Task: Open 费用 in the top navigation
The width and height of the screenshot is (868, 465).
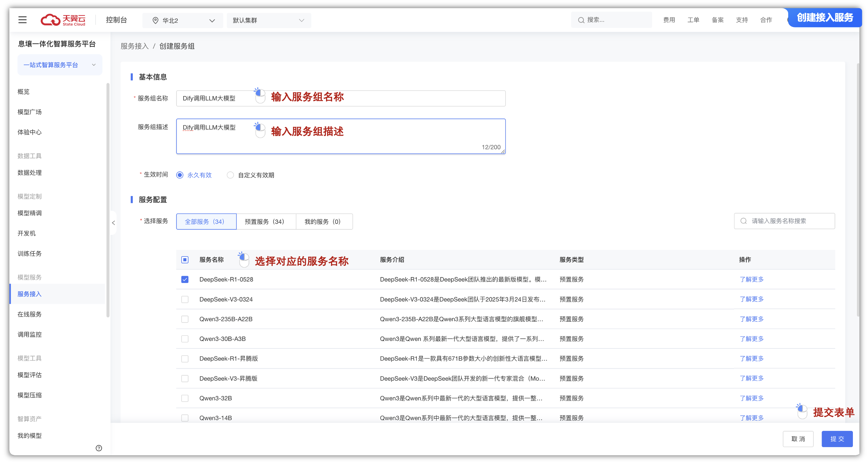Action: click(669, 20)
